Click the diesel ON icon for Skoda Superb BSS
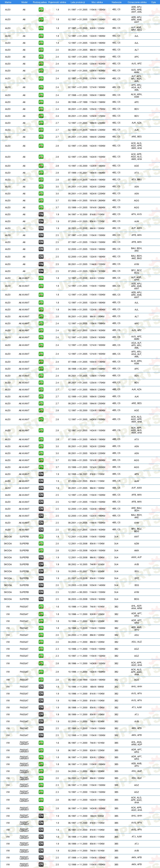The width and height of the screenshot is (160, 868). [41, 585]
